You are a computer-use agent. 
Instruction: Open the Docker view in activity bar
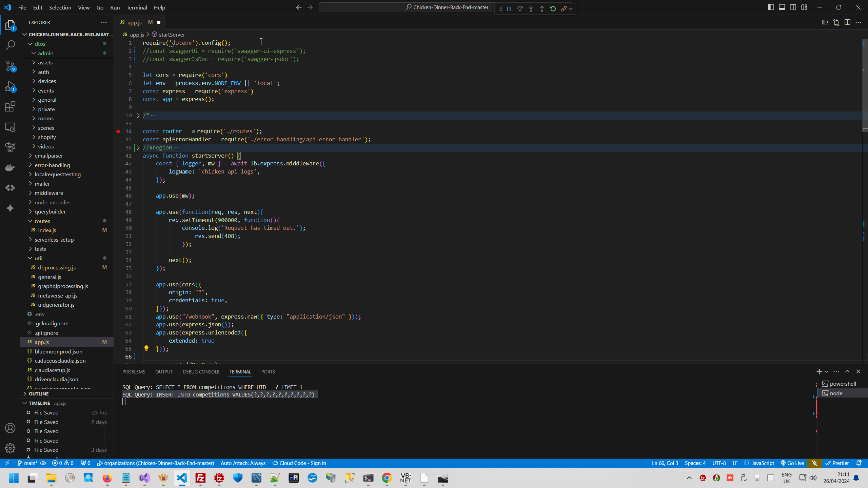(10, 167)
